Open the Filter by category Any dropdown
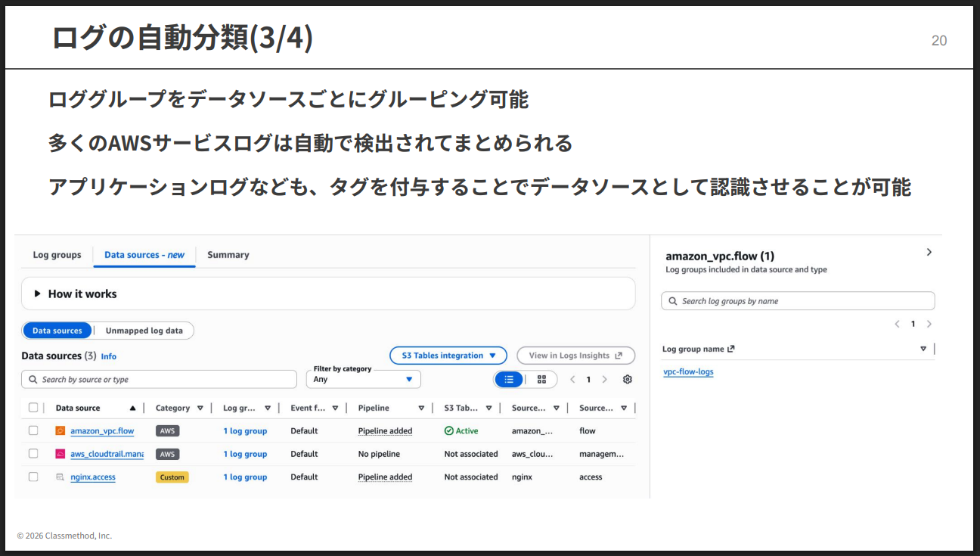980x556 pixels. [x=363, y=379]
